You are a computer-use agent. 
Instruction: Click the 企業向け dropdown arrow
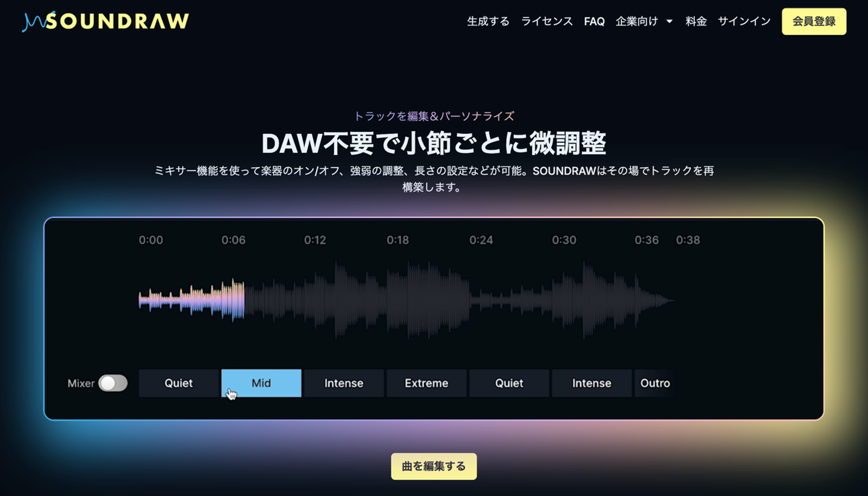669,22
